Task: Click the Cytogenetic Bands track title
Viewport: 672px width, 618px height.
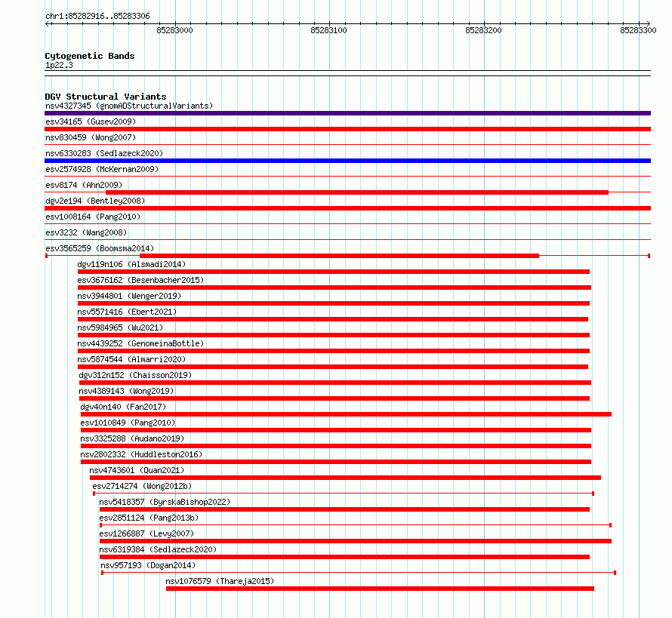Action: [x=90, y=56]
